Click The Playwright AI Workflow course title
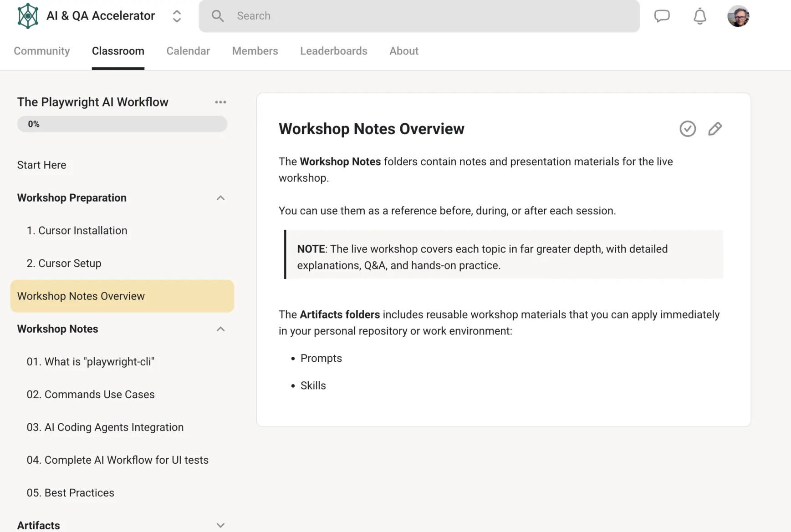 tap(93, 102)
